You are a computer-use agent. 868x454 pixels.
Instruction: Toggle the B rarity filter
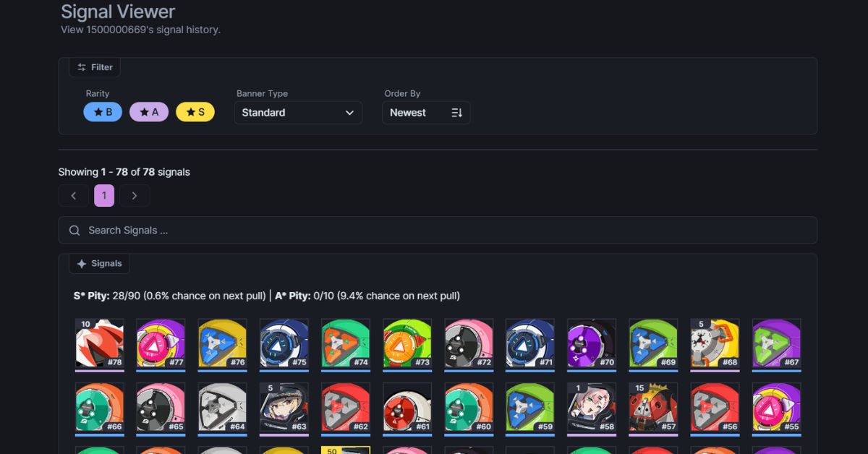[x=103, y=112]
